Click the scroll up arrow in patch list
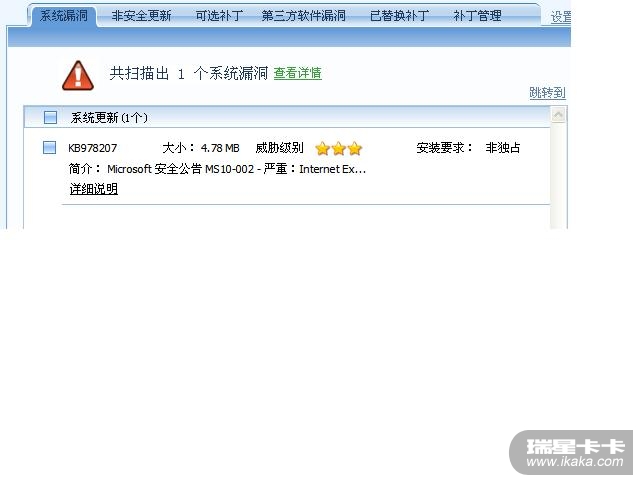Viewport: 640px width, 480px height. point(558,115)
